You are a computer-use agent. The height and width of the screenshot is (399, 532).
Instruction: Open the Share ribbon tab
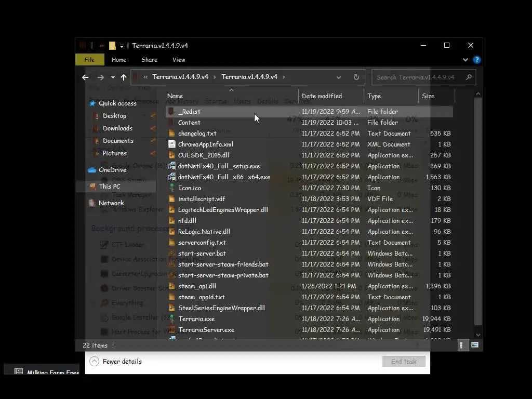pos(149,60)
